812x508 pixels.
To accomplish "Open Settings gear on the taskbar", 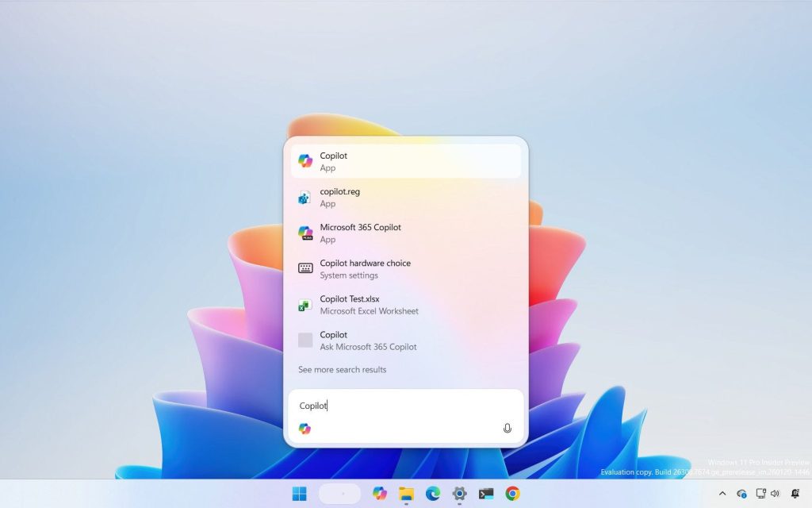I will (x=459, y=494).
